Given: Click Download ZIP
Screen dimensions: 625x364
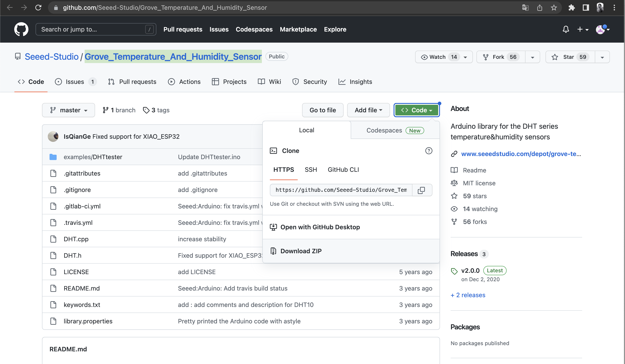Looking at the screenshot, I should [x=351, y=251].
